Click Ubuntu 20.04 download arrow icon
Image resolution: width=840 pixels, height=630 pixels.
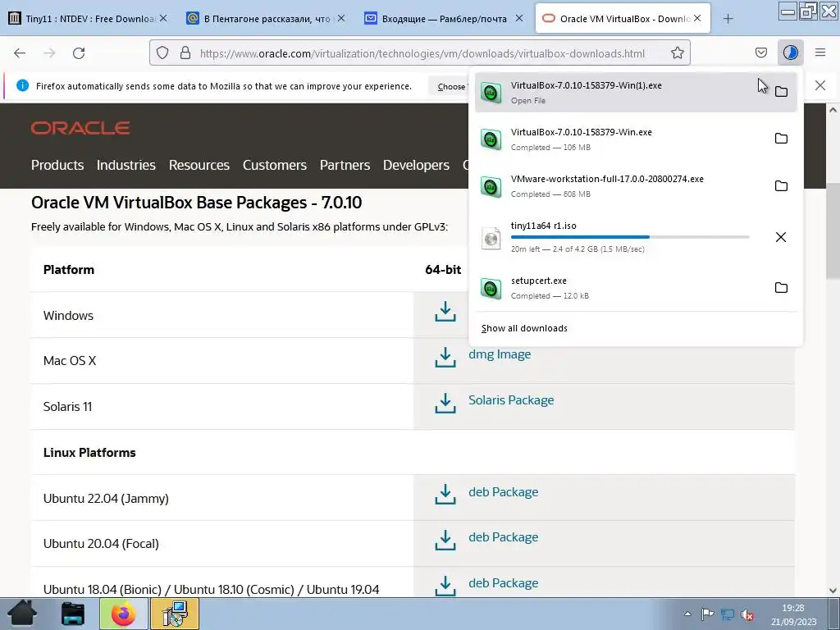(x=445, y=540)
